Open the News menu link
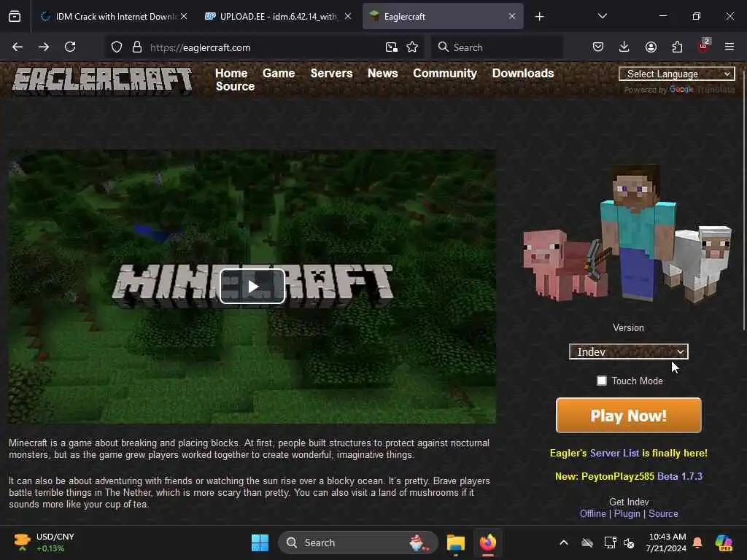The width and height of the screenshot is (747, 560). point(382,74)
